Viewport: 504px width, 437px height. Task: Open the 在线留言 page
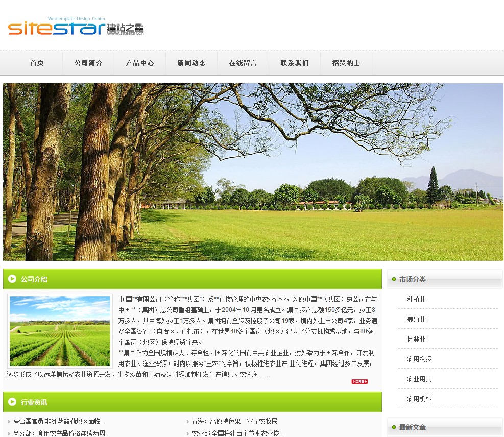[243, 63]
